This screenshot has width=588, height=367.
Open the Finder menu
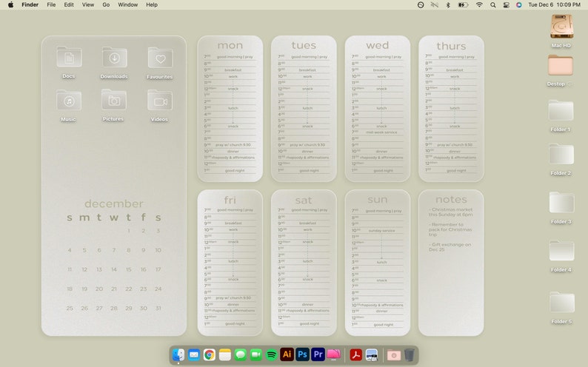tap(30, 5)
